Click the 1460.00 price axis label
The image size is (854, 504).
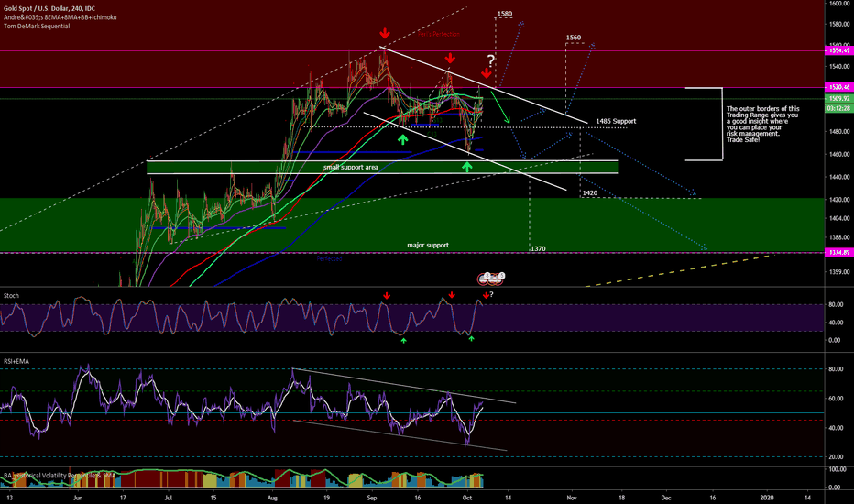point(839,155)
